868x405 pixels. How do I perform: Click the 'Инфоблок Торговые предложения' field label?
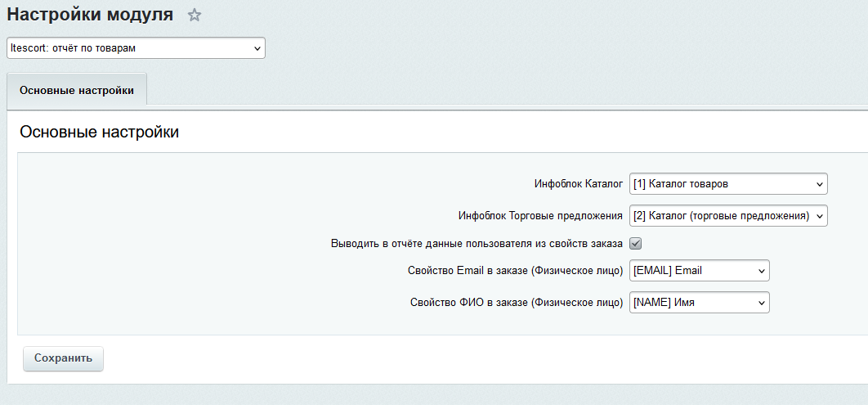[540, 216]
